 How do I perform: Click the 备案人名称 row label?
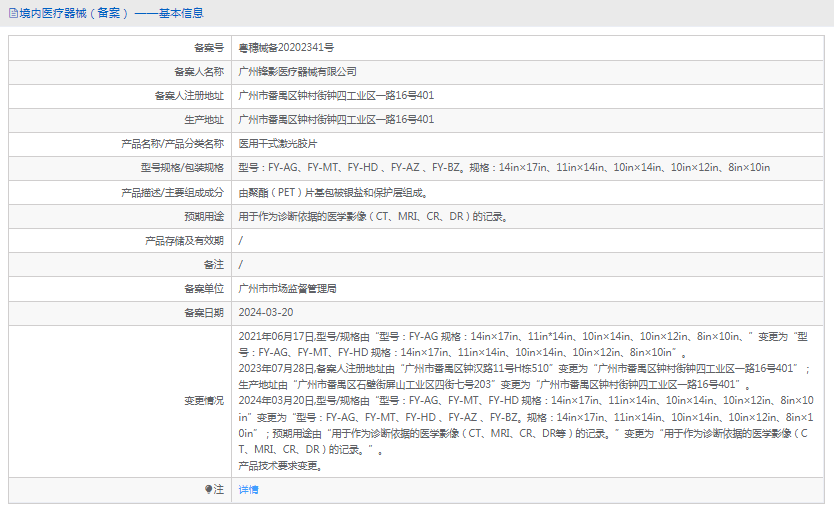click(x=199, y=72)
